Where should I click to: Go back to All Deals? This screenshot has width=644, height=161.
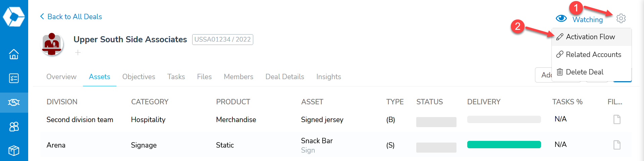click(71, 16)
